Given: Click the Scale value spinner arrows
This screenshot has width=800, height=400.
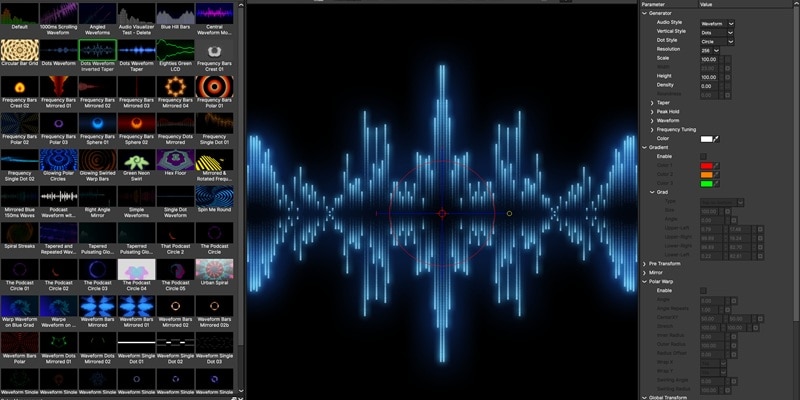Looking at the screenshot, I should click(x=721, y=59).
